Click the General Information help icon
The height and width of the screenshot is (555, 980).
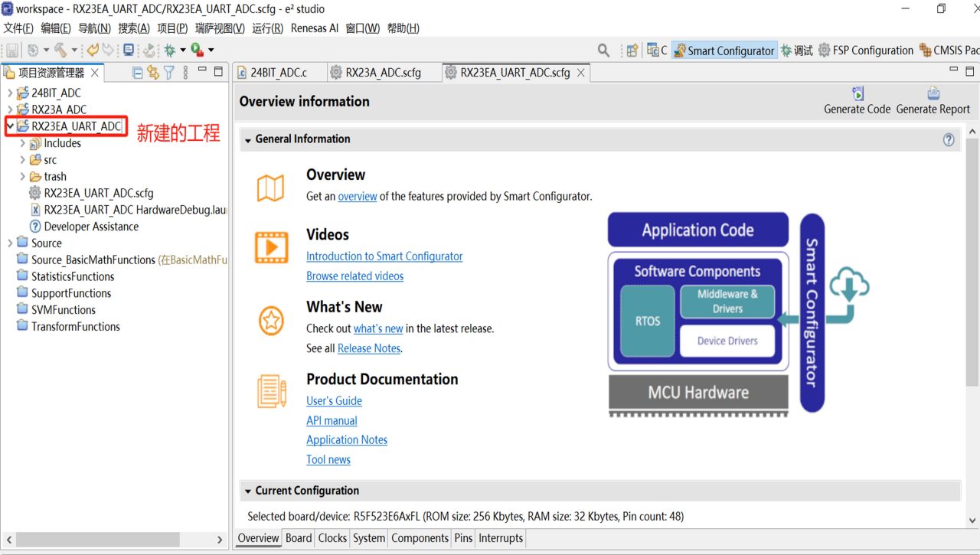point(949,139)
